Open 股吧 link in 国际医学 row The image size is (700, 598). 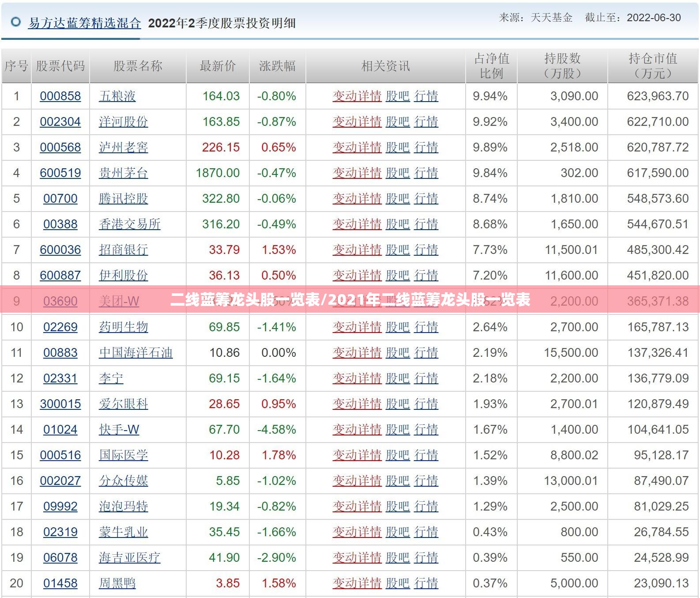click(398, 455)
